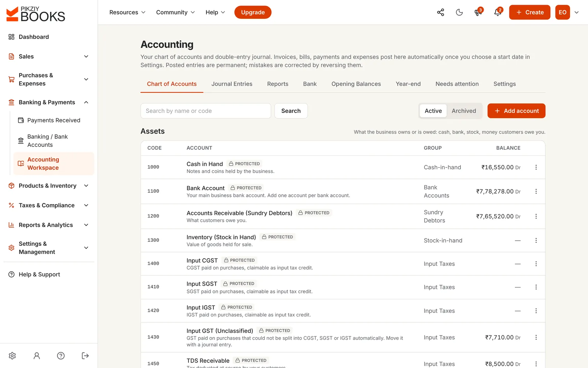Open row menu for Inventory (Stock in Hand)
The width and height of the screenshot is (588, 368).
click(x=536, y=240)
